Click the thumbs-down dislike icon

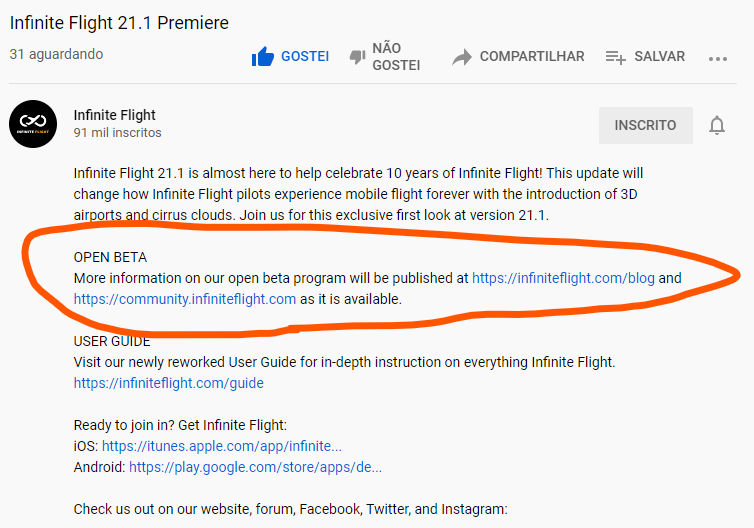356,57
